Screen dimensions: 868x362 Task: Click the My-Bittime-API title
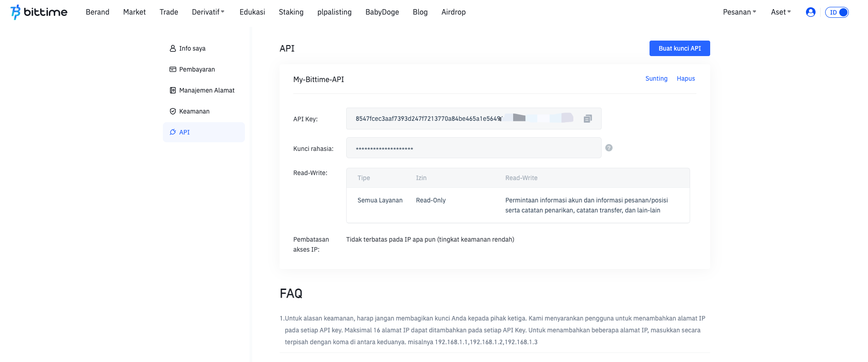point(319,79)
